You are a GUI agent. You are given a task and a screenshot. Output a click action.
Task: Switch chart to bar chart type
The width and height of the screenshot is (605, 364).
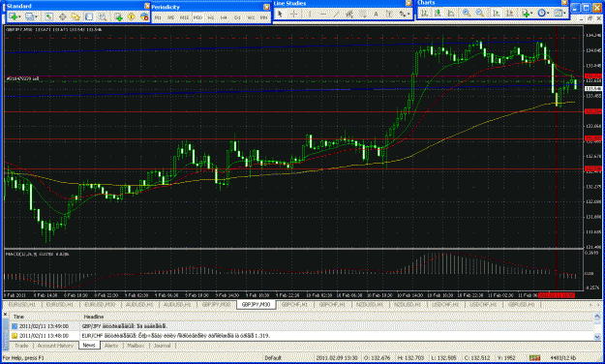point(424,14)
